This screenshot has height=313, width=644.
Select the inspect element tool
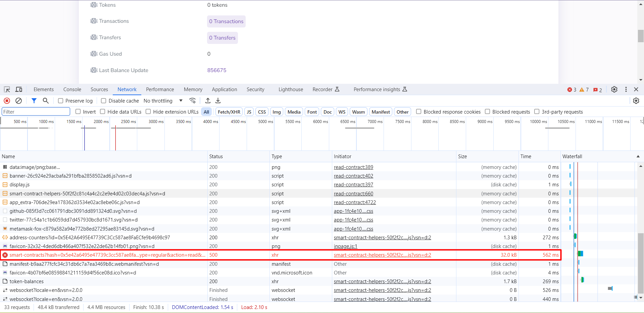click(x=7, y=89)
